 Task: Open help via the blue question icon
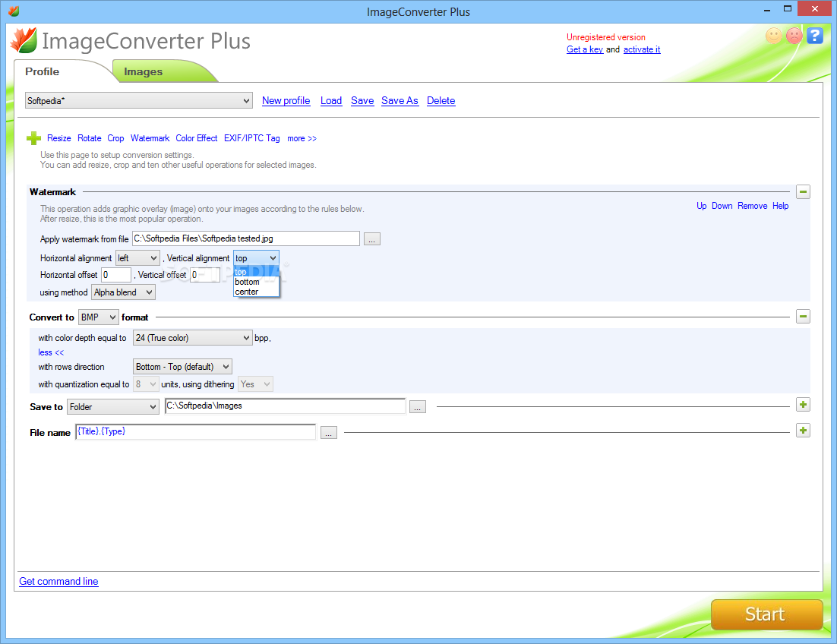[814, 36]
